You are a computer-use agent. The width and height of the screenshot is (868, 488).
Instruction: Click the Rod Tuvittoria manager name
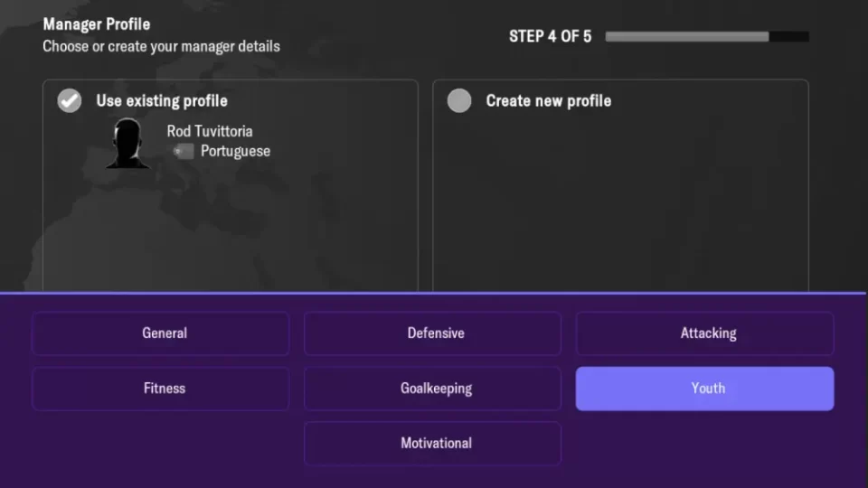210,131
